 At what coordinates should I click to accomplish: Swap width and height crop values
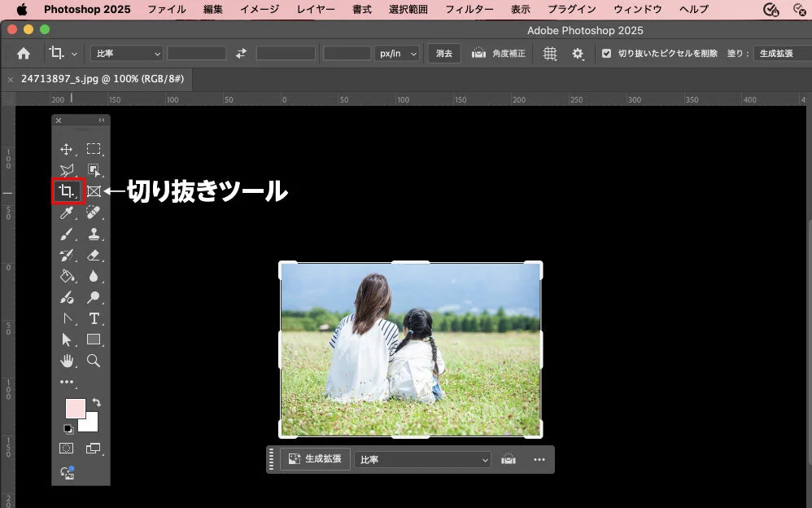coord(241,54)
